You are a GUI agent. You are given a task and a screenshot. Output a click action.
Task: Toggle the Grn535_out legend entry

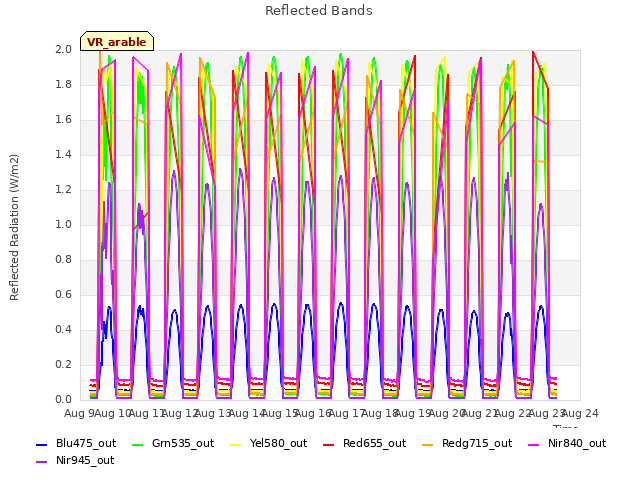(173, 443)
